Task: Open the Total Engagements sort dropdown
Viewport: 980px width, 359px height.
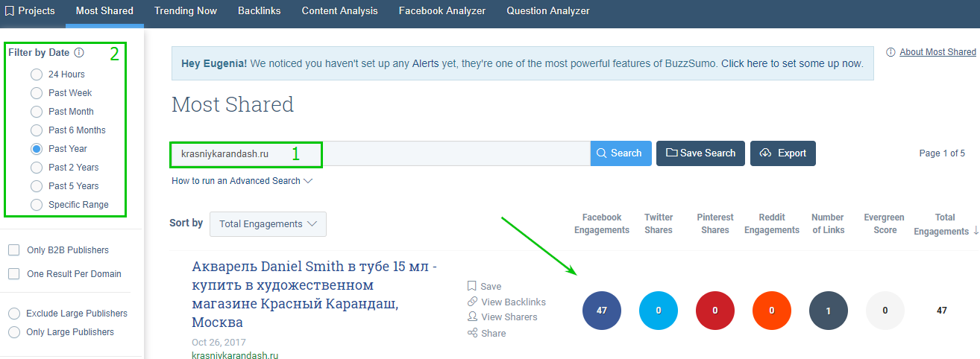Action: (268, 224)
